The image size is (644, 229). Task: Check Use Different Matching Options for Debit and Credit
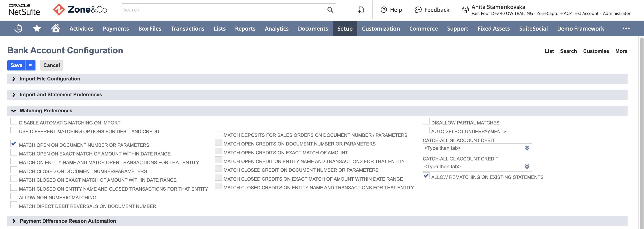(x=14, y=130)
